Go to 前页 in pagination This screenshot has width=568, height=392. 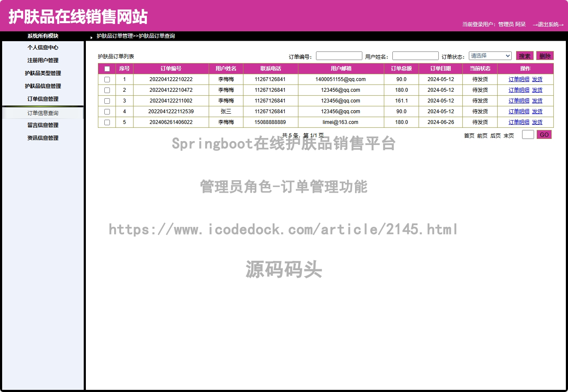click(482, 136)
